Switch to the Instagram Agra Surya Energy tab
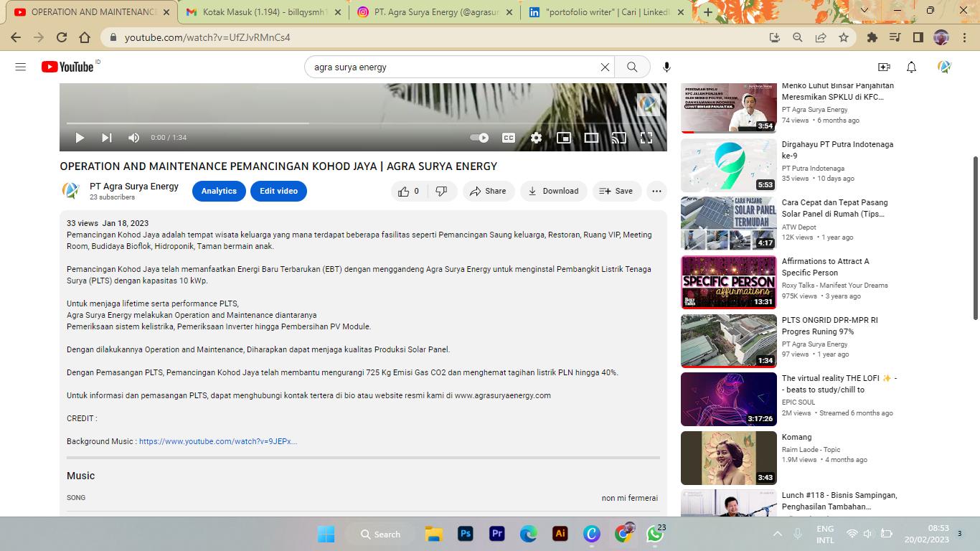The width and height of the screenshot is (980, 551). pyautogui.click(x=435, y=12)
